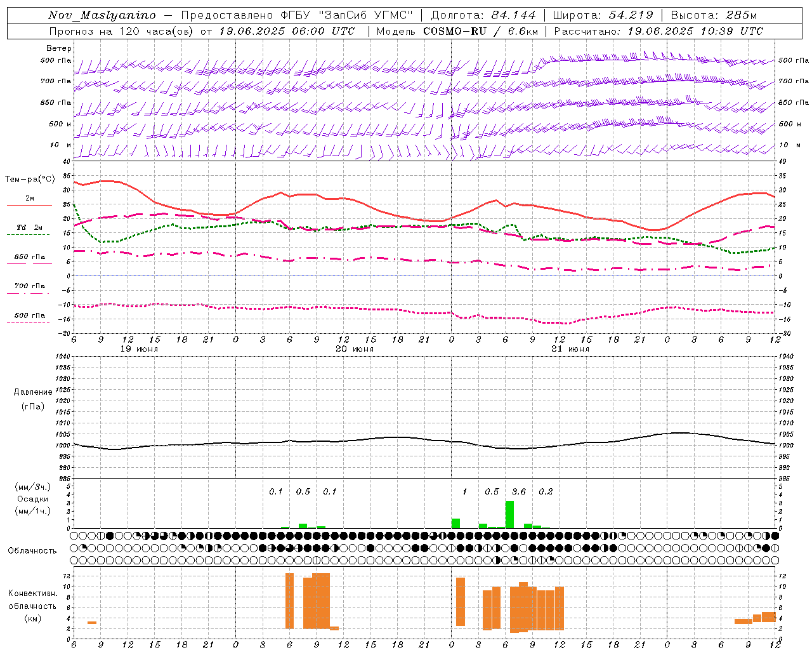Click the 'Облачность' cloud cover label
The image size is (812, 650).
(x=32, y=551)
